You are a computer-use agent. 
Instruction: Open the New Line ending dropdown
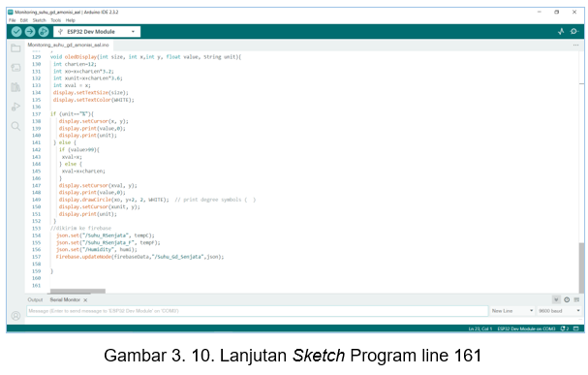click(512, 311)
